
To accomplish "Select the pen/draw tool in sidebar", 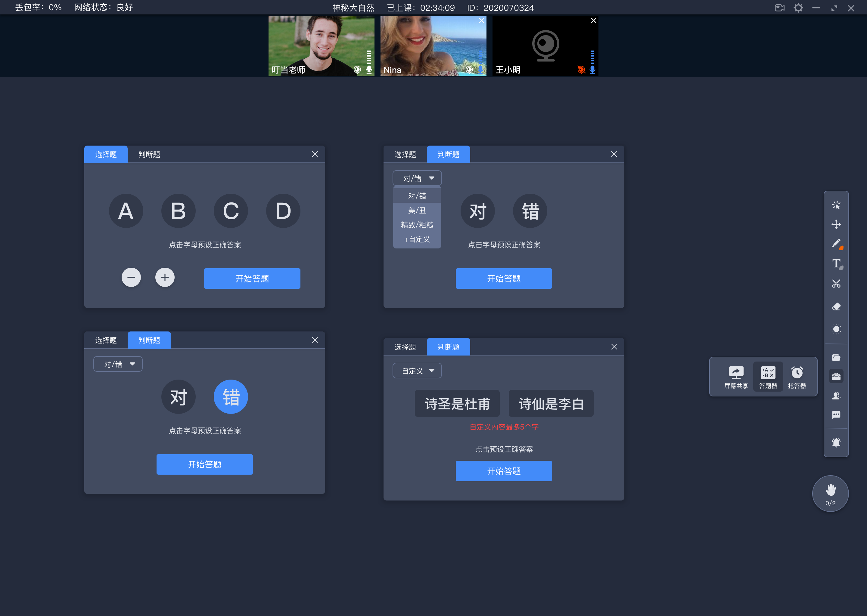I will pyautogui.click(x=836, y=243).
